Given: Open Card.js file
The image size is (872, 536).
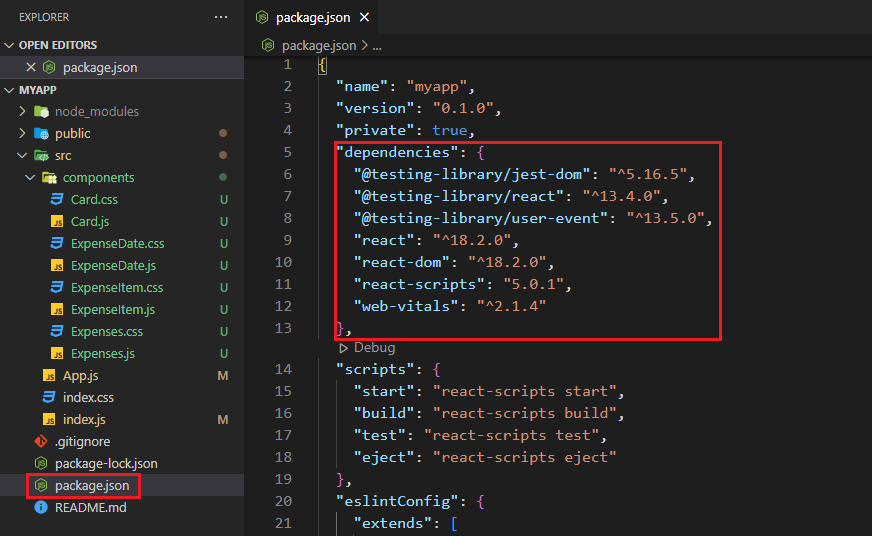Looking at the screenshot, I should pos(90,221).
